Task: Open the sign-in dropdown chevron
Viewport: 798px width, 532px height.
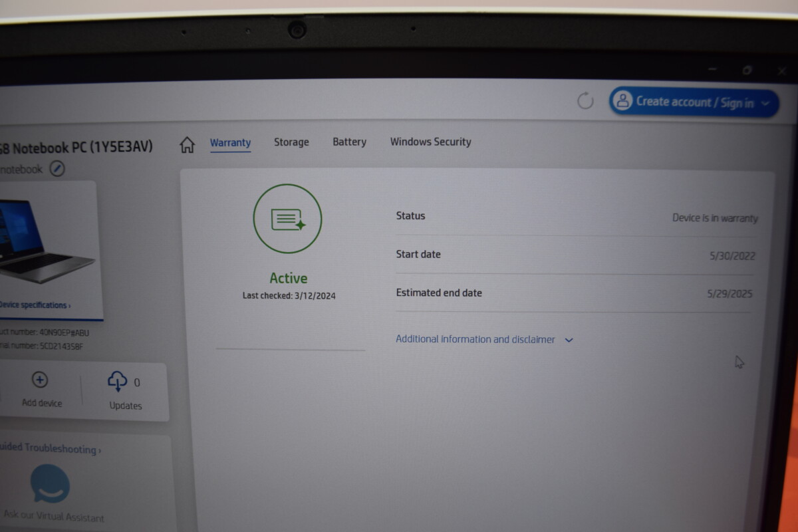Action: [765, 103]
